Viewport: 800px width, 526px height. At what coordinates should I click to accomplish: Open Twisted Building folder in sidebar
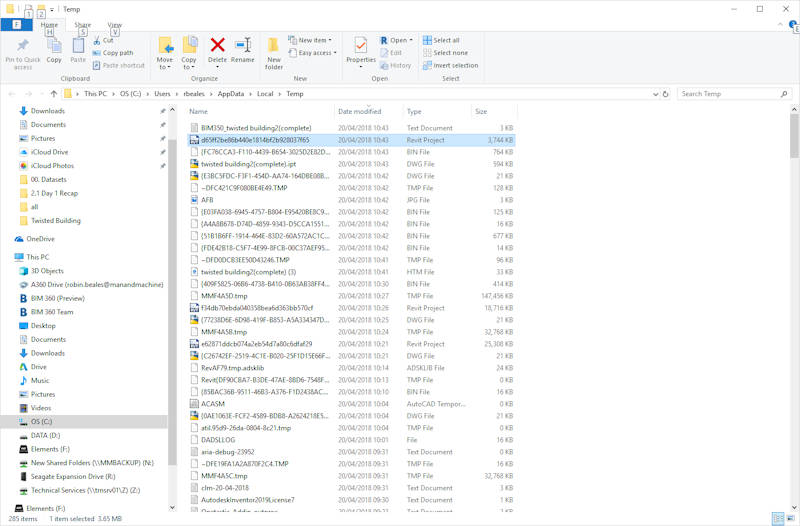pyautogui.click(x=56, y=221)
